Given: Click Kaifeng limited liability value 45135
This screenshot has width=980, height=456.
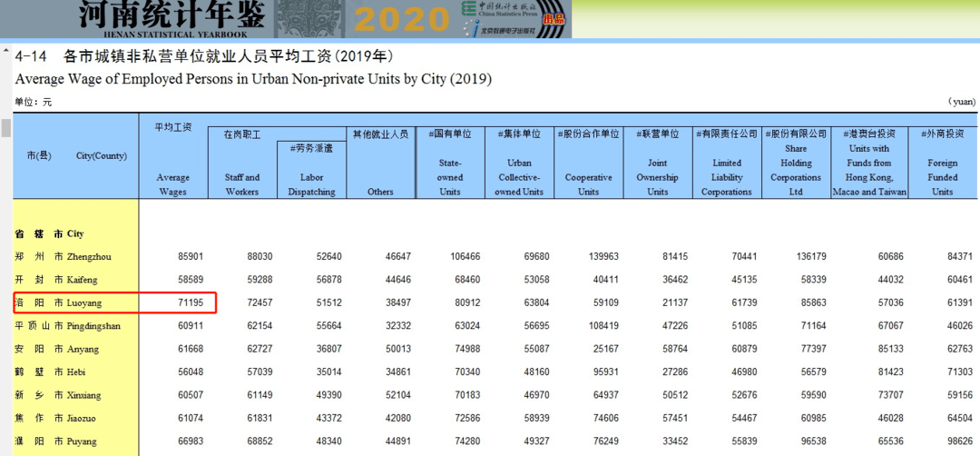Looking at the screenshot, I should coord(744,280).
